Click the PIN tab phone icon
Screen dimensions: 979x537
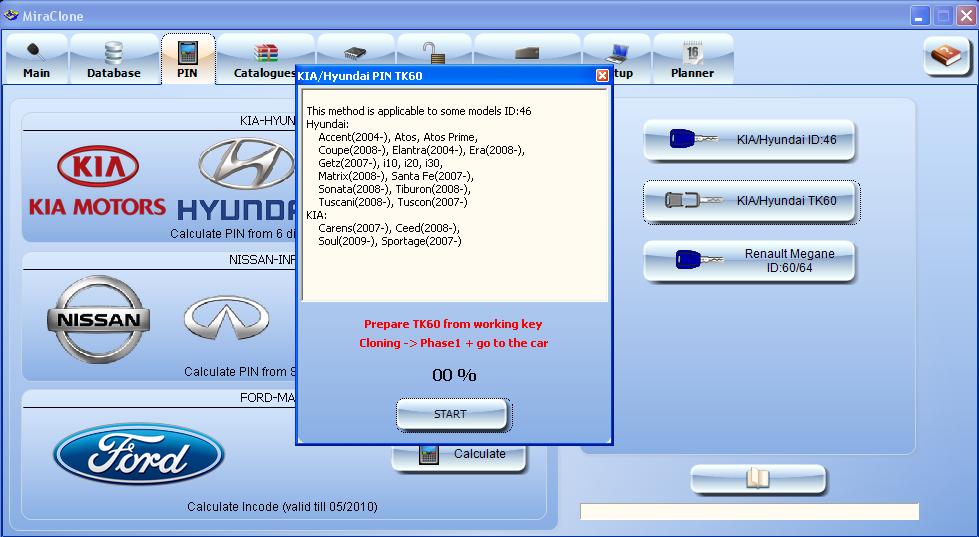187,52
